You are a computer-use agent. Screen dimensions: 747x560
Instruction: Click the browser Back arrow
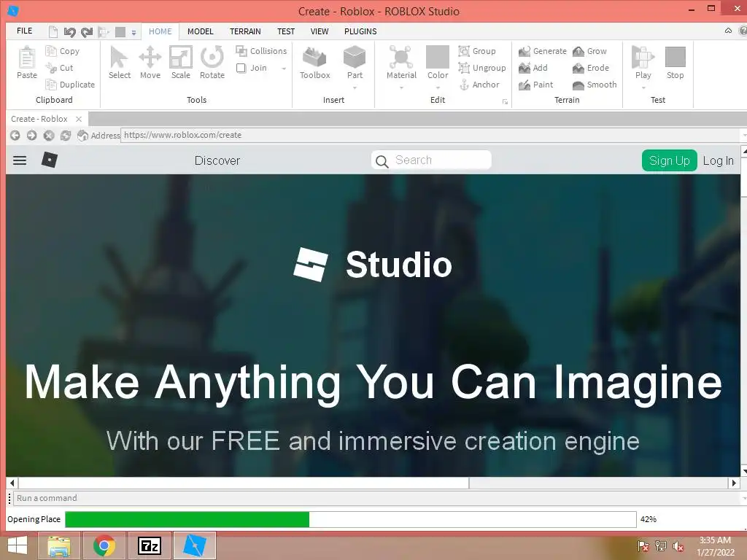click(x=15, y=135)
